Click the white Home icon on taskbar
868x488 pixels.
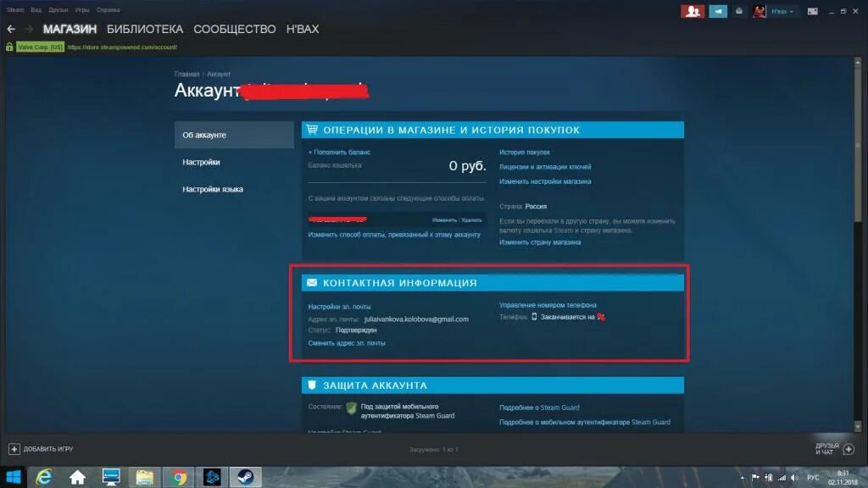77,477
